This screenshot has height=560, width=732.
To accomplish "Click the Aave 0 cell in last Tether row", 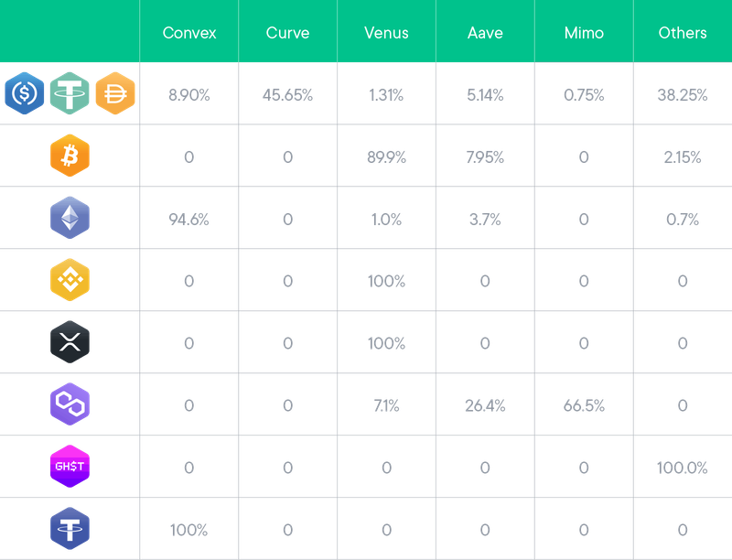I will click(x=485, y=530).
